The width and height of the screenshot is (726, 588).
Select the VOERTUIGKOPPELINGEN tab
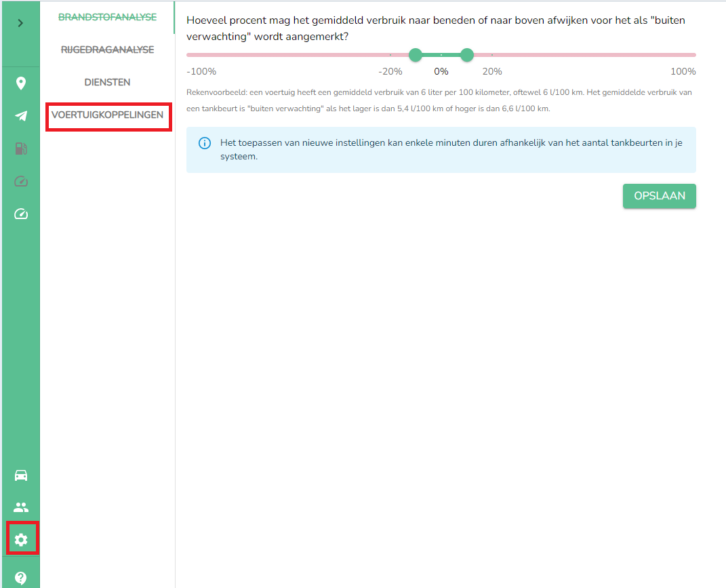pyautogui.click(x=107, y=115)
